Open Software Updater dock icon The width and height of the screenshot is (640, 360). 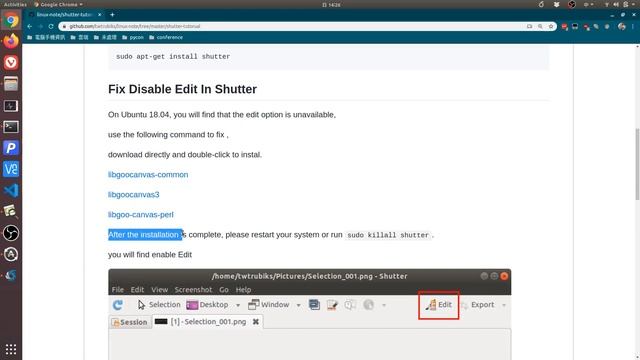tap(11, 254)
